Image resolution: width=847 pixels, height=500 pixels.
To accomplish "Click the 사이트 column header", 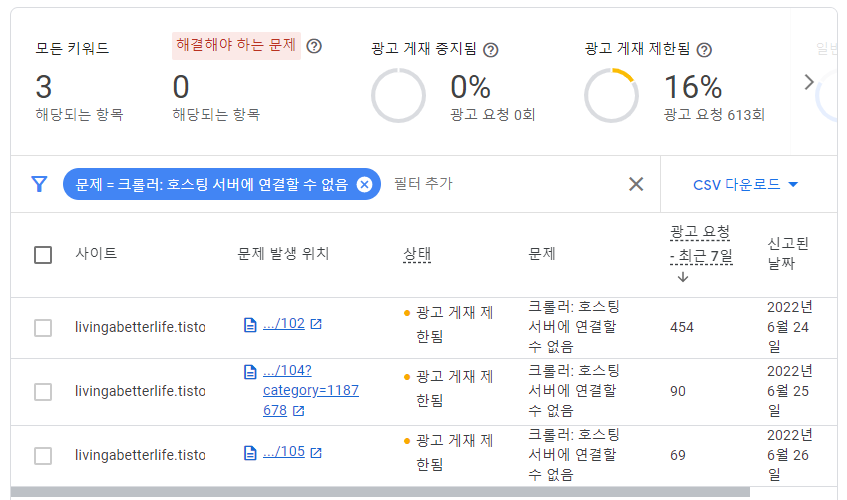I will 96,253.
